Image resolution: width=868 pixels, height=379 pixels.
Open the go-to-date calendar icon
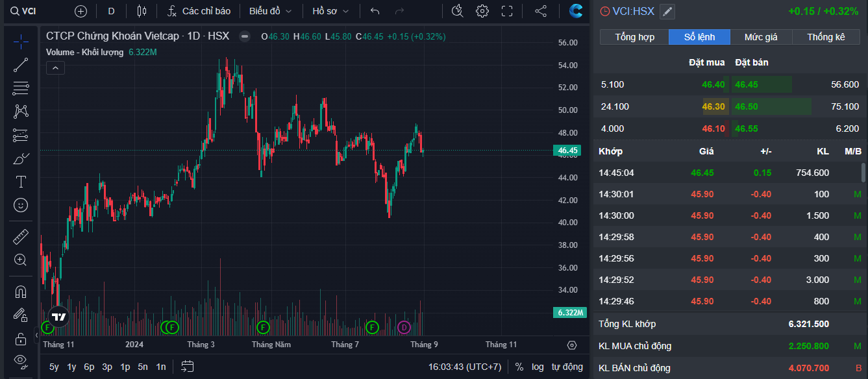pos(188,366)
